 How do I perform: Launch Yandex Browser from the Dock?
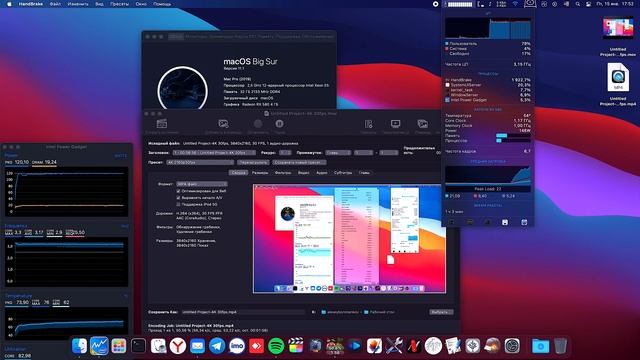point(178,346)
